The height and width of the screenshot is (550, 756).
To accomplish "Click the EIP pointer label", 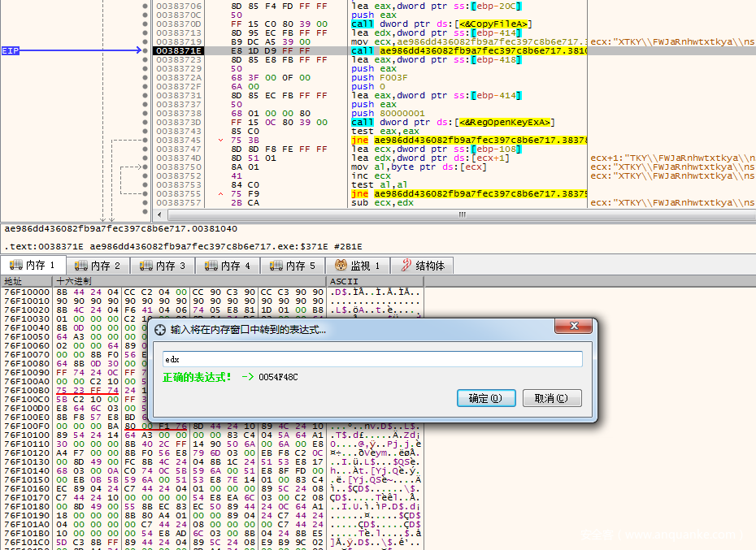I will [11, 50].
